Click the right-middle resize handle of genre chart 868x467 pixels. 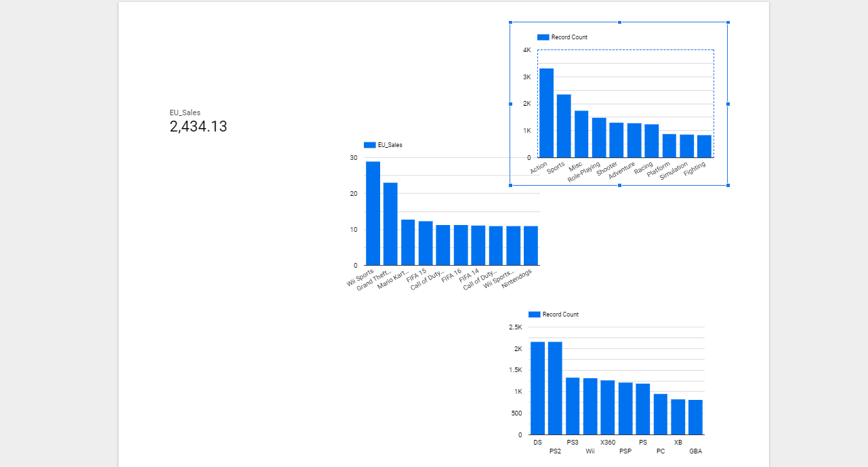(728, 104)
